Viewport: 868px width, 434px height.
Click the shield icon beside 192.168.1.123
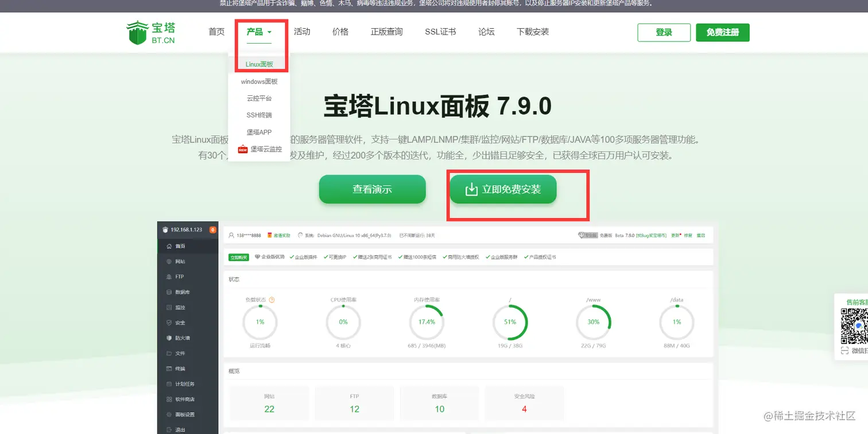pos(165,230)
